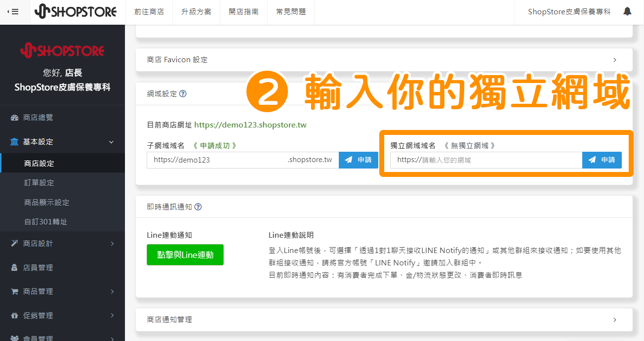Click the 《 無獨立網域 》 status text
The width and height of the screenshot is (644, 341).
click(469, 146)
